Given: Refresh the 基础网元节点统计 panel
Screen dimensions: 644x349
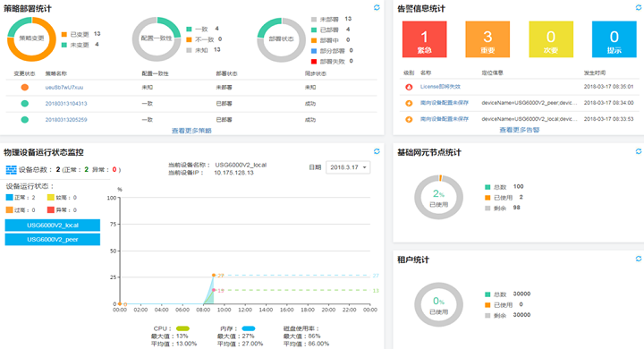Looking at the screenshot, I should click(639, 151).
